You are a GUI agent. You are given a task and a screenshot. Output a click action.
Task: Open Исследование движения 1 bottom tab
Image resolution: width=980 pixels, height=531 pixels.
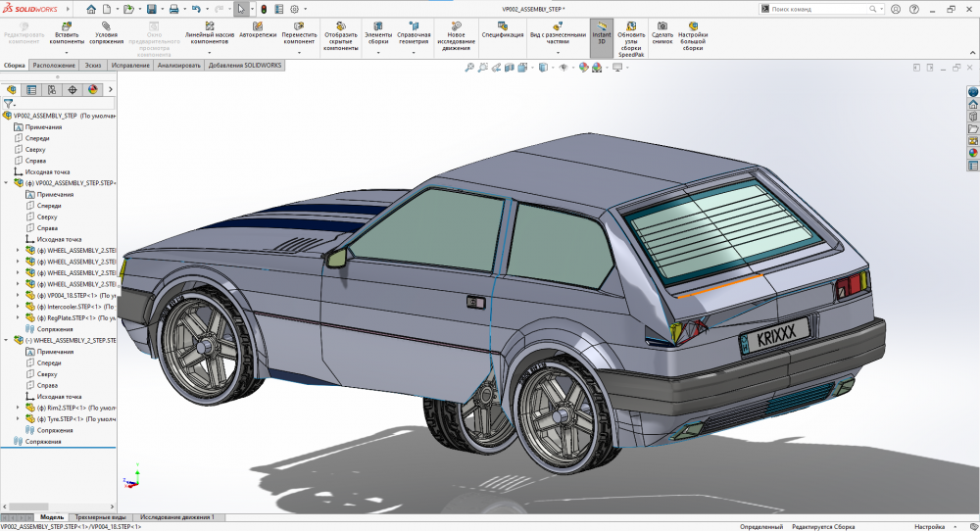click(177, 516)
